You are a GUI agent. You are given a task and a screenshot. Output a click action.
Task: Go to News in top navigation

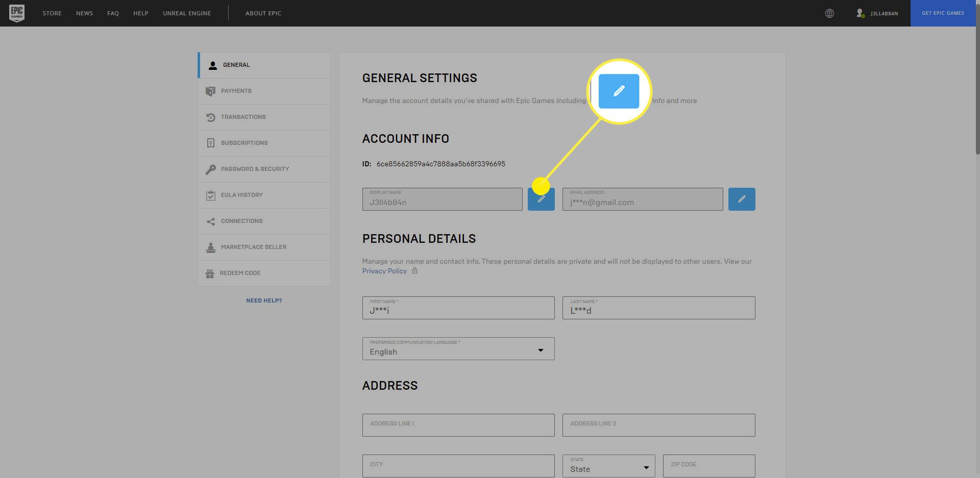click(84, 13)
